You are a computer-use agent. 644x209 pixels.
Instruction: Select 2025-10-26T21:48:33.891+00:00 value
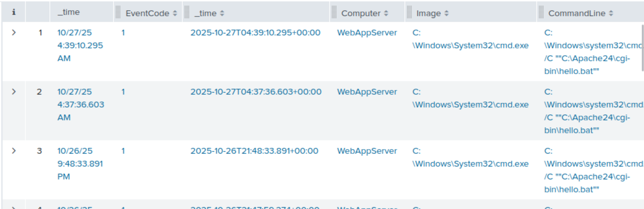(x=255, y=151)
